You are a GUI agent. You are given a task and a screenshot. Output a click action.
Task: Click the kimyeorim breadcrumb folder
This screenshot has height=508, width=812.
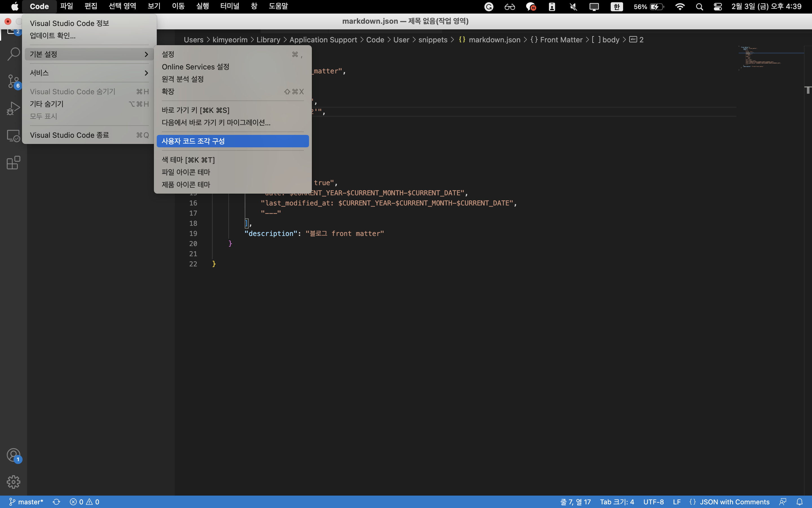click(230, 40)
